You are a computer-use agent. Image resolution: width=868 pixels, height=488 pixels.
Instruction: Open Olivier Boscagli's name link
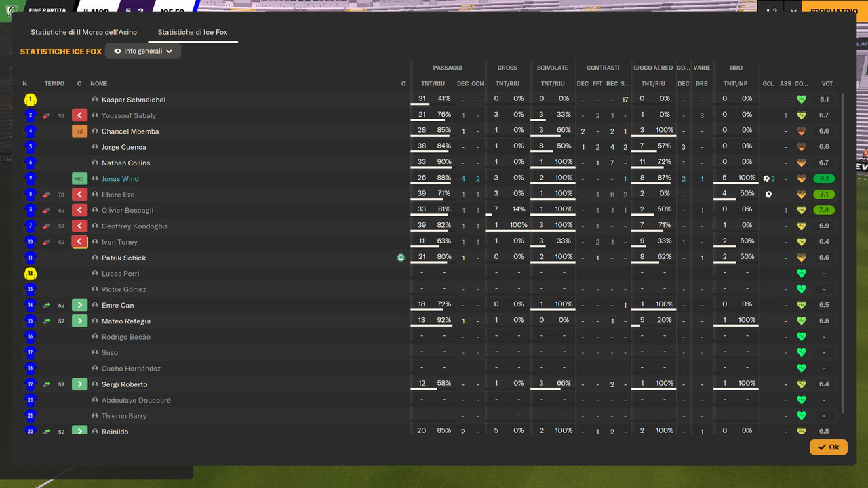127,211
